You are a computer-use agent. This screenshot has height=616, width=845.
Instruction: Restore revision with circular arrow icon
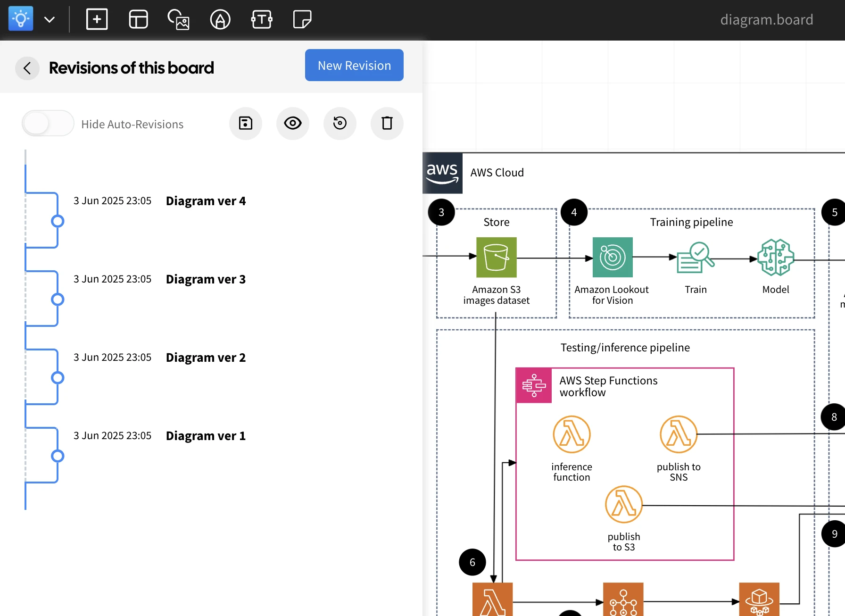click(x=340, y=124)
